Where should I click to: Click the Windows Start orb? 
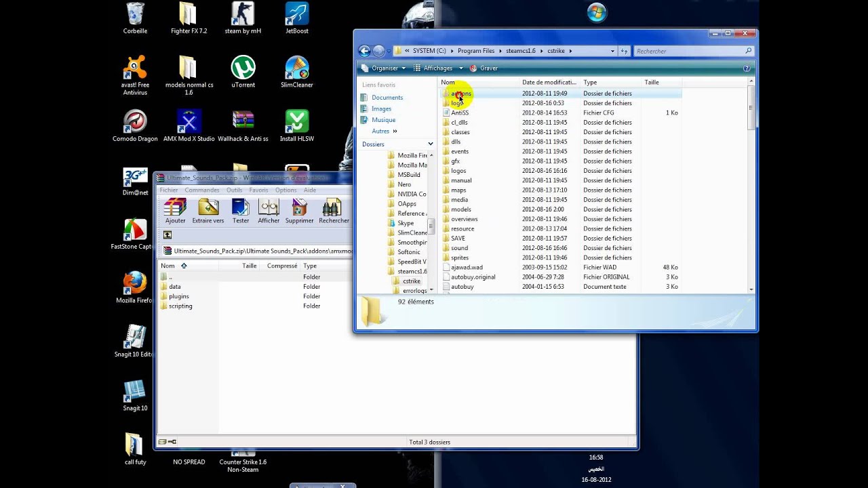597,13
